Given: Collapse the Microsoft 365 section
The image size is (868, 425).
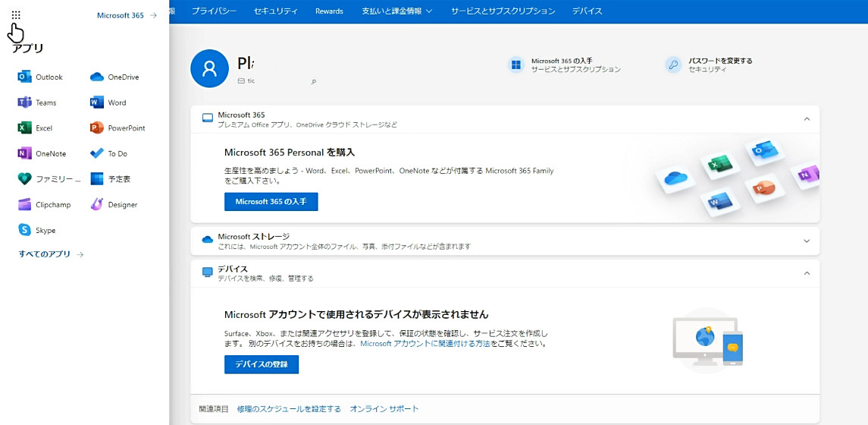Looking at the screenshot, I should 807,119.
